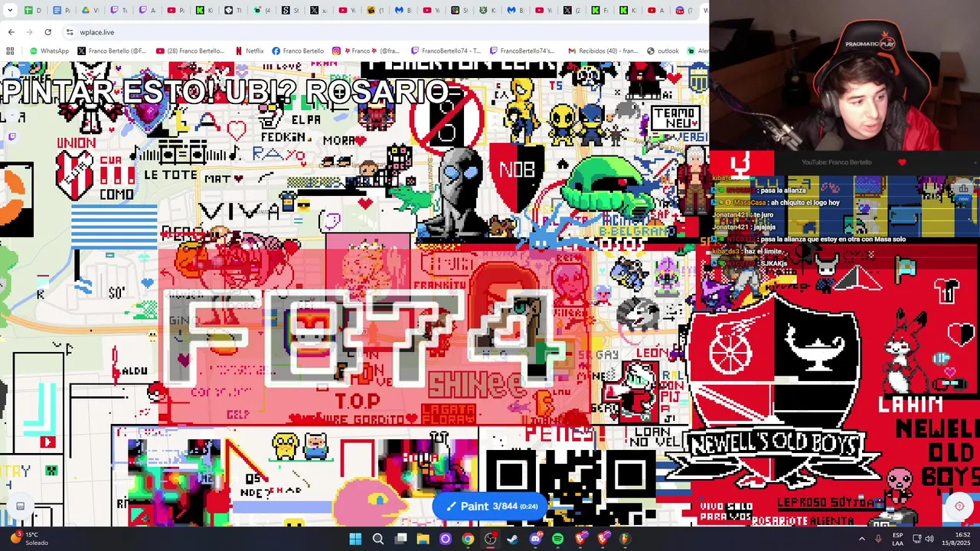Image resolution: width=980 pixels, height=551 pixels.
Task: Open site info icon beside wplace.live
Action: pos(70,32)
